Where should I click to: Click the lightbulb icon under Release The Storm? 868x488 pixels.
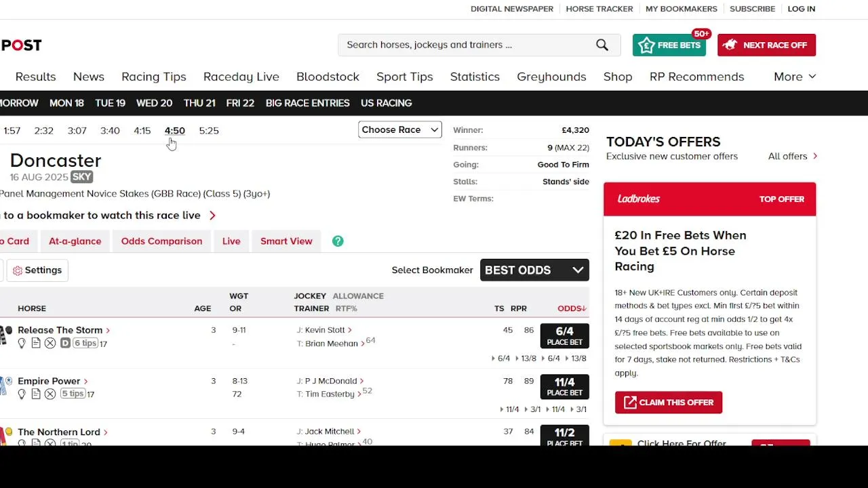(x=22, y=344)
